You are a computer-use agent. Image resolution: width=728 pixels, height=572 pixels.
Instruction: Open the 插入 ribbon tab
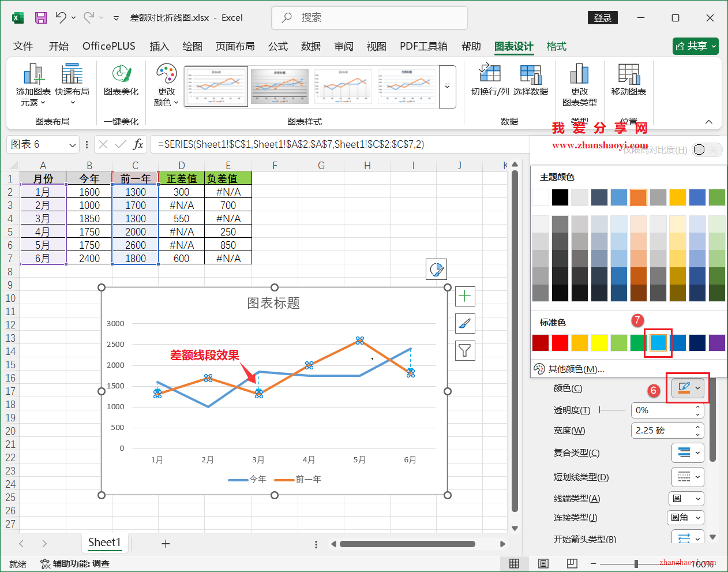(159, 46)
